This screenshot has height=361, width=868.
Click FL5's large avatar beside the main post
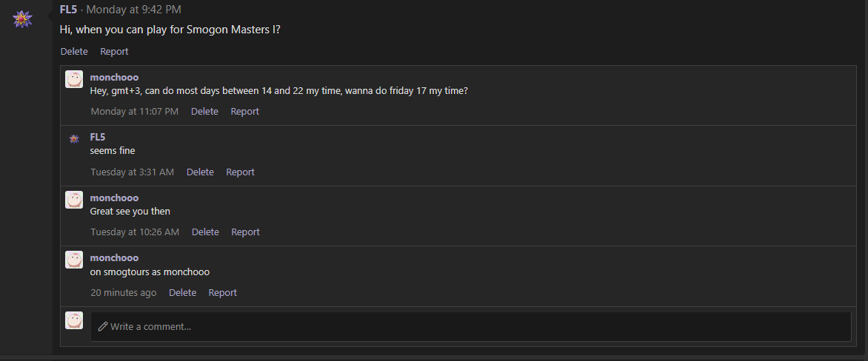pyautogui.click(x=22, y=19)
